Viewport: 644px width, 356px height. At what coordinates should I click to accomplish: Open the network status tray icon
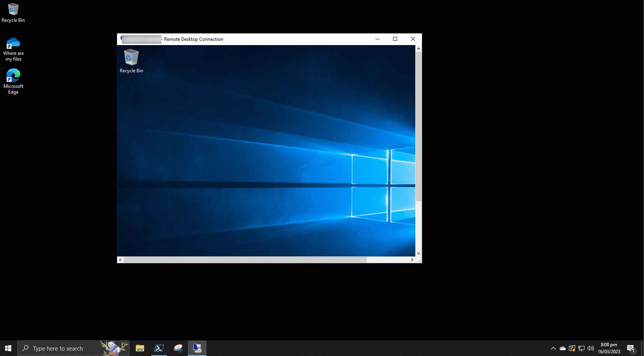(x=581, y=348)
